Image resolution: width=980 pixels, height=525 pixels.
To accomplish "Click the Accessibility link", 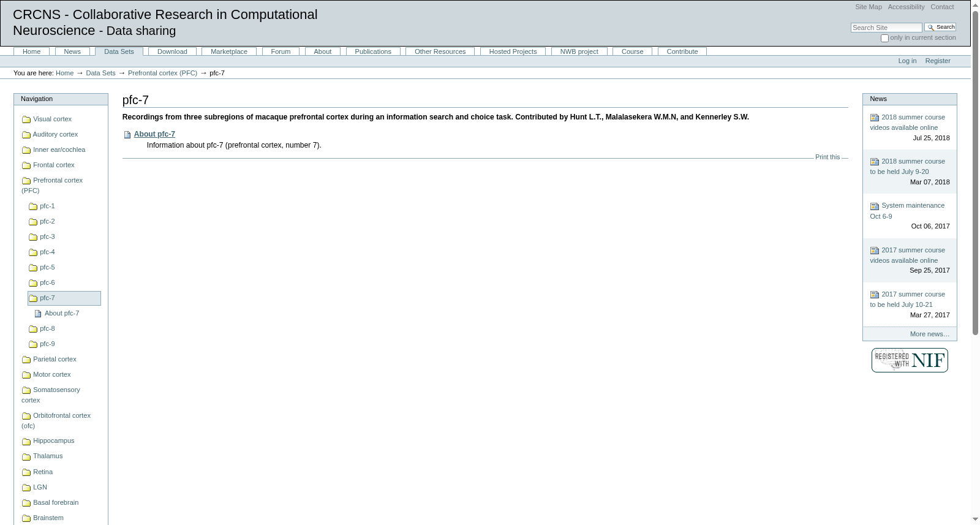I will (x=906, y=7).
